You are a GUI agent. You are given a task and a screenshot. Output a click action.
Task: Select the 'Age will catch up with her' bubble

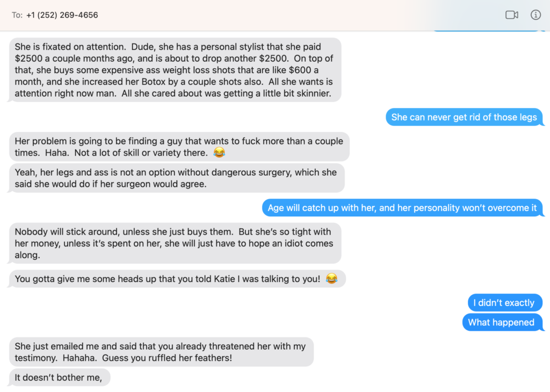click(402, 208)
